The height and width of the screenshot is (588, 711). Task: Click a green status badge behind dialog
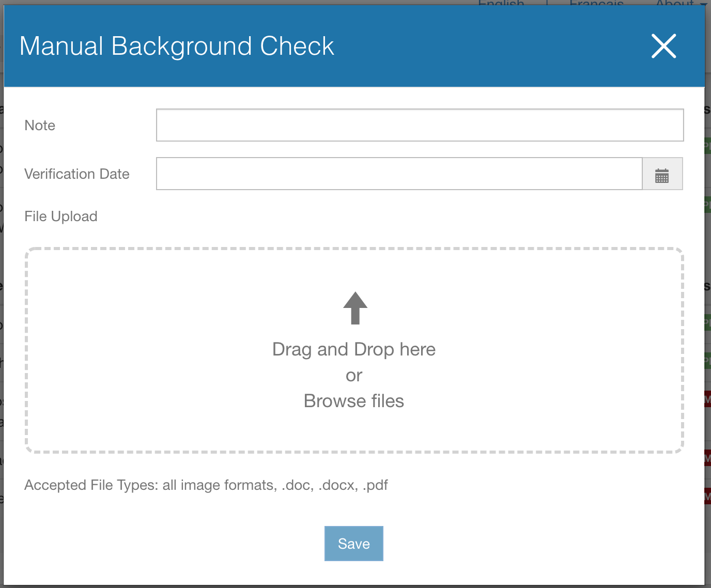[x=708, y=147]
